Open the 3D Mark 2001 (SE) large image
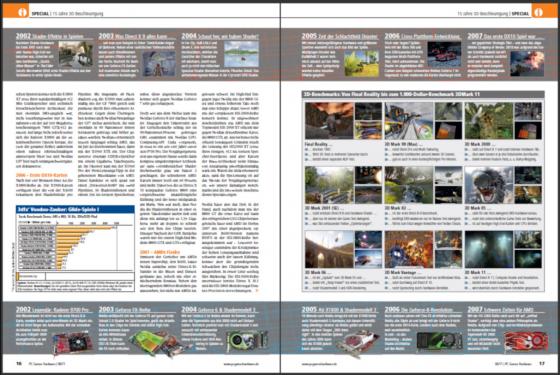This screenshot has height=375, width=560. click(329, 185)
